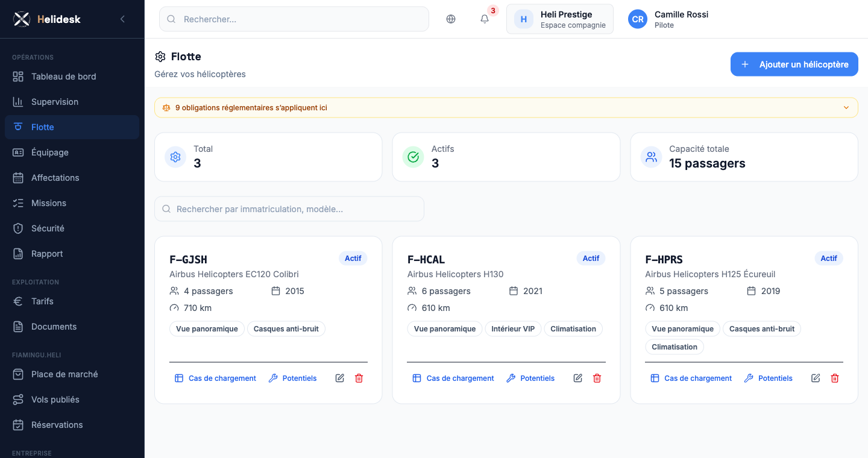The image size is (868, 458).
Task: Open the Heli Prestige company switcher
Action: click(560, 19)
